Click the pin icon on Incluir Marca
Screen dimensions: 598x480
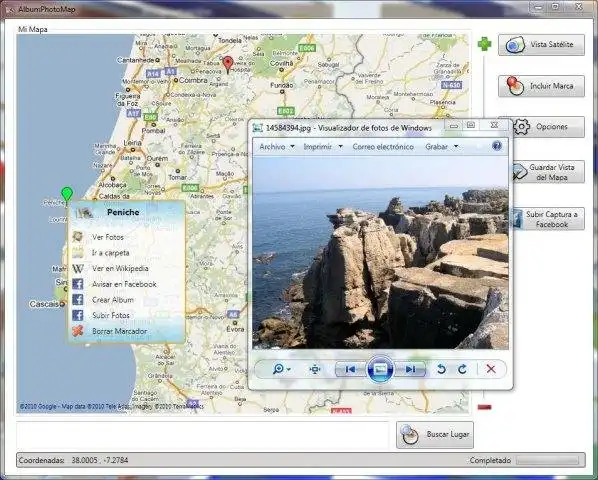pyautogui.click(x=514, y=86)
